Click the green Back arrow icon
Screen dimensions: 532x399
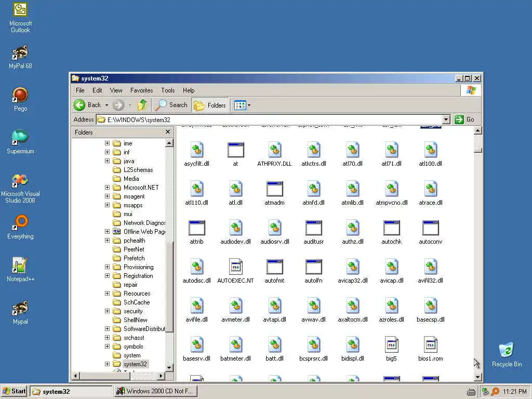click(x=79, y=105)
